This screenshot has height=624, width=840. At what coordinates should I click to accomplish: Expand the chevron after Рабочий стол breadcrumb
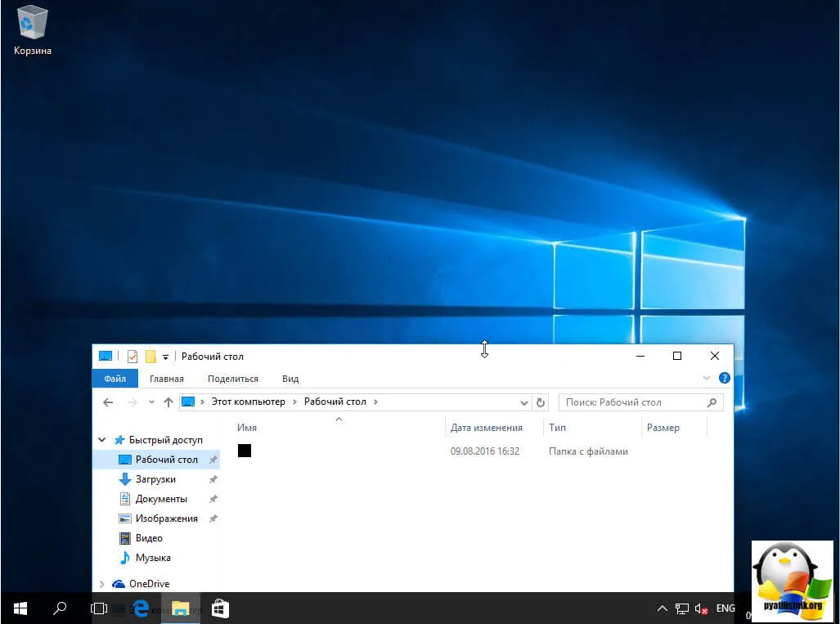375,402
